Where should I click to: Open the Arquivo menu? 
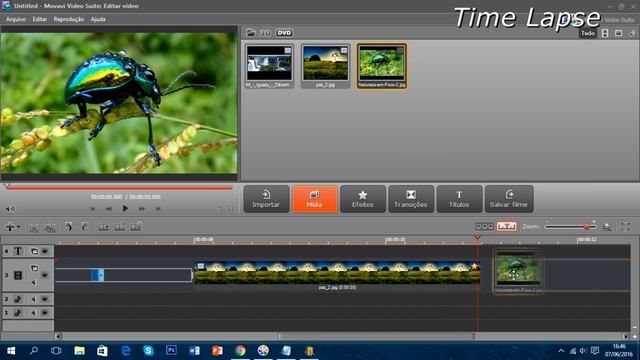(x=16, y=19)
